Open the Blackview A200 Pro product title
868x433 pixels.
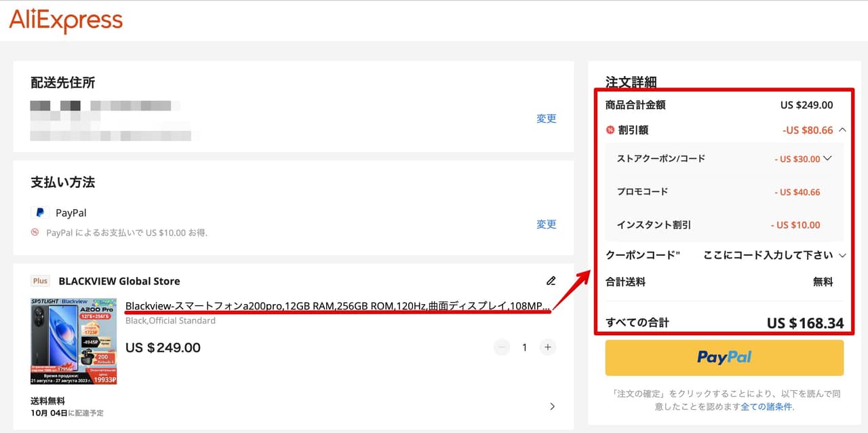[338, 307]
